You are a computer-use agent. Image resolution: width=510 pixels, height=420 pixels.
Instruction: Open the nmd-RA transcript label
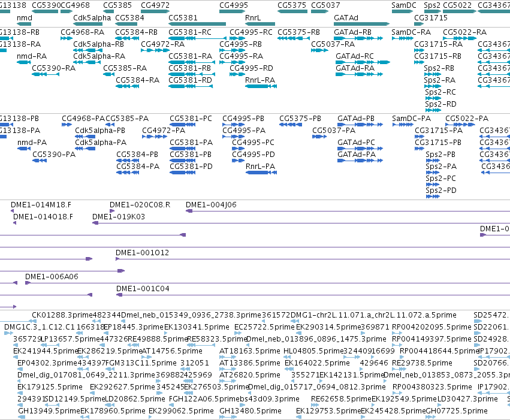(x=32, y=56)
